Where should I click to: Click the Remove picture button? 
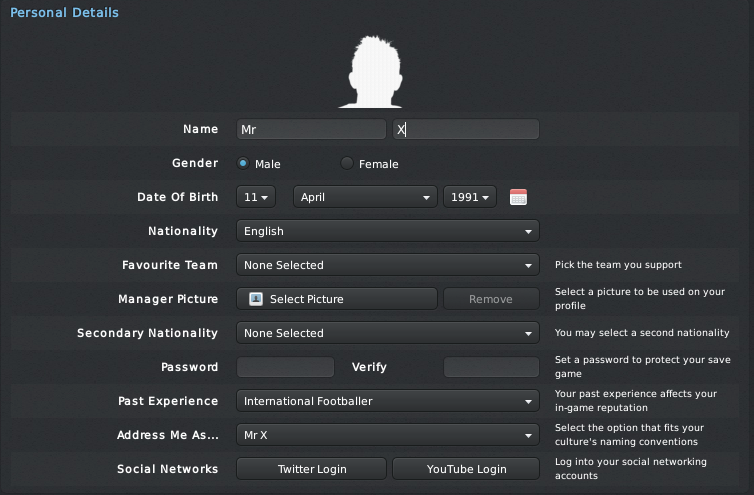pyautogui.click(x=491, y=299)
